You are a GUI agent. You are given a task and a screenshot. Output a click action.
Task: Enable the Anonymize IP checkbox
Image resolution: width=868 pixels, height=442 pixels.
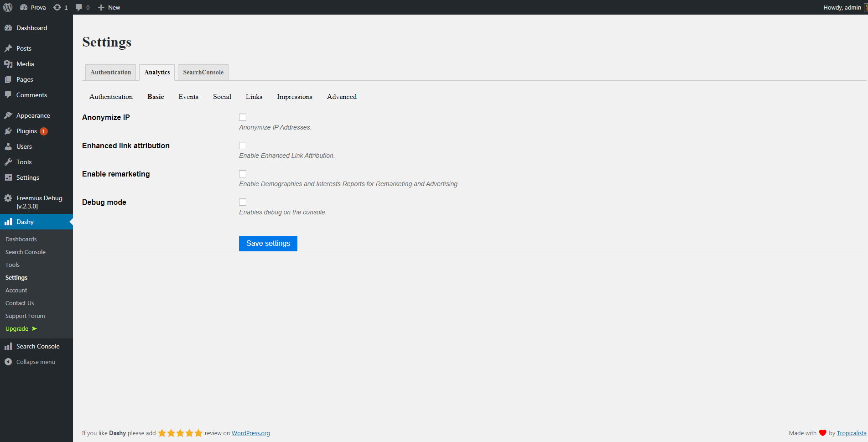243,117
